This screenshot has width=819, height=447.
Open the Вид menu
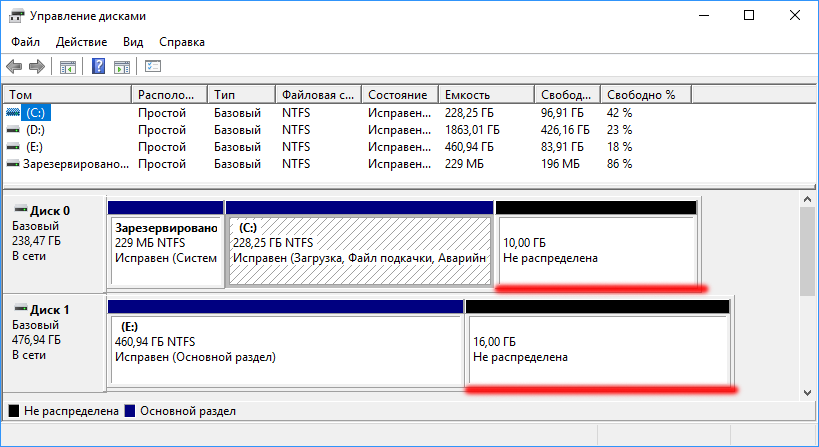(133, 42)
